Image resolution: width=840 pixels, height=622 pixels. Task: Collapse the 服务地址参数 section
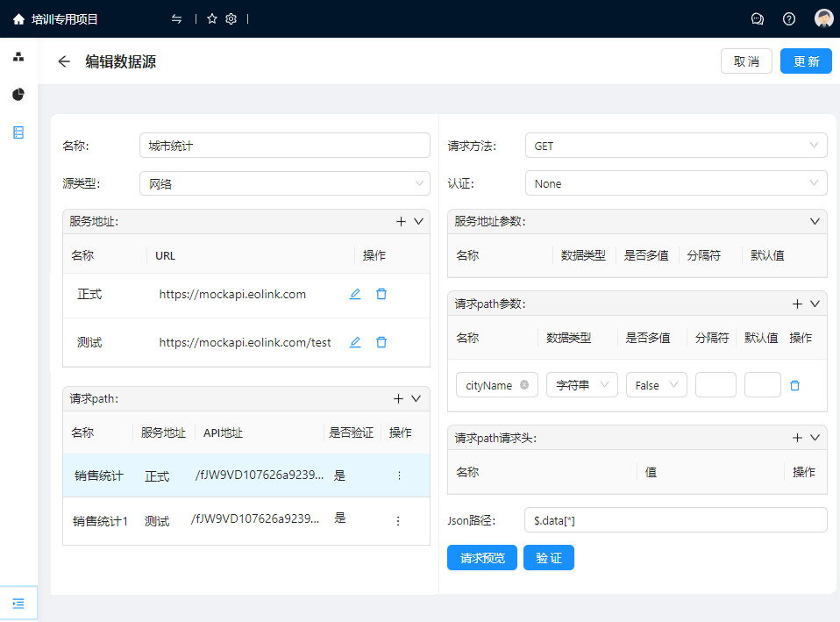[815, 221]
